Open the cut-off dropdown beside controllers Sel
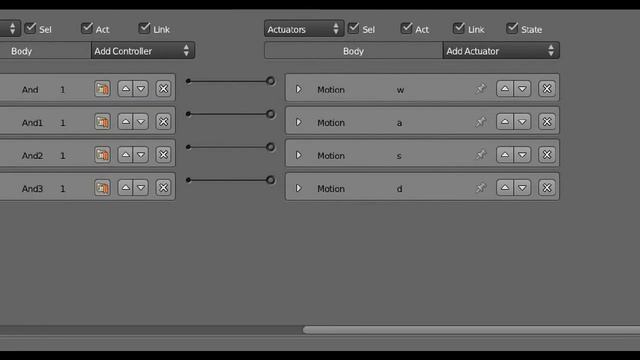640x360 pixels. click(9, 28)
